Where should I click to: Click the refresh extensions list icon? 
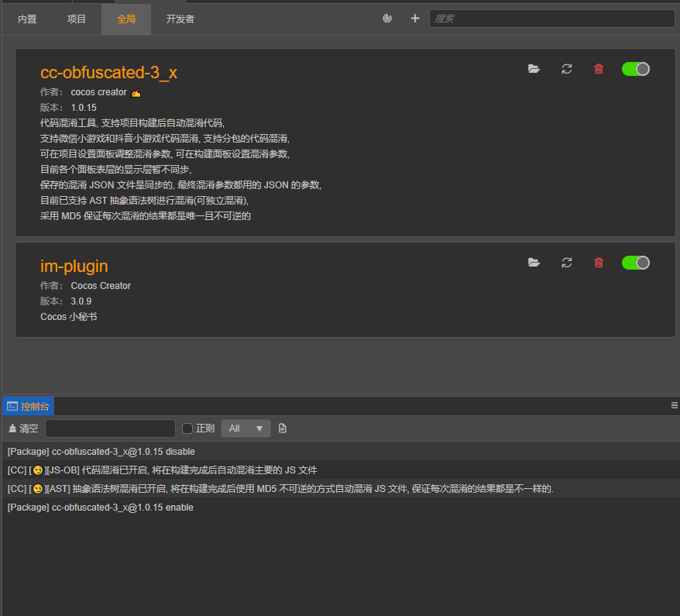pyautogui.click(x=387, y=19)
